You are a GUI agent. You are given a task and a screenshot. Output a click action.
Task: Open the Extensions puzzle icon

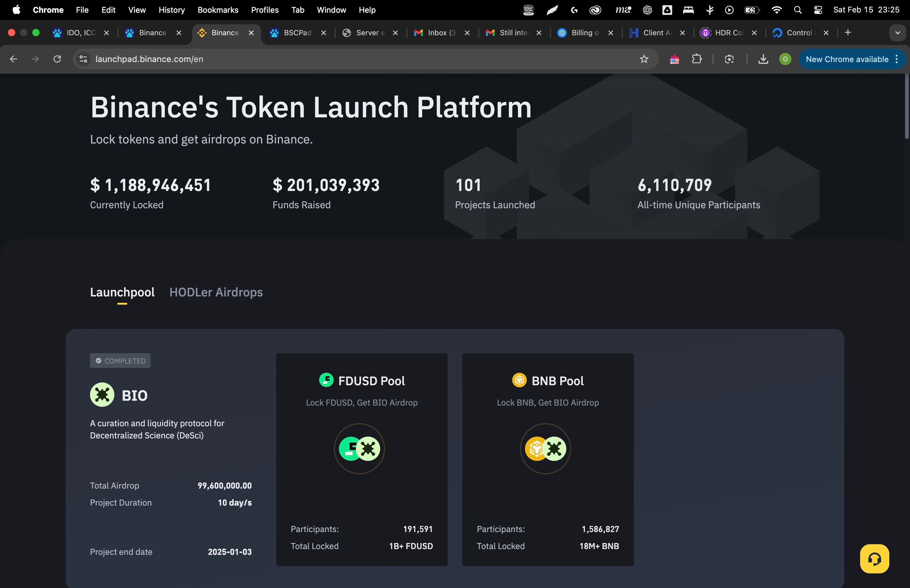[x=696, y=59]
